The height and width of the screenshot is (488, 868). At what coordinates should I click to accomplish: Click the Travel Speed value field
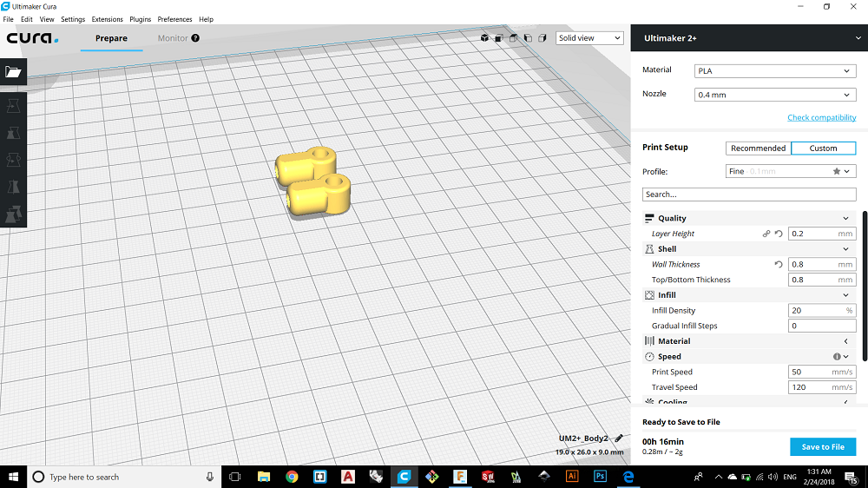tap(822, 387)
